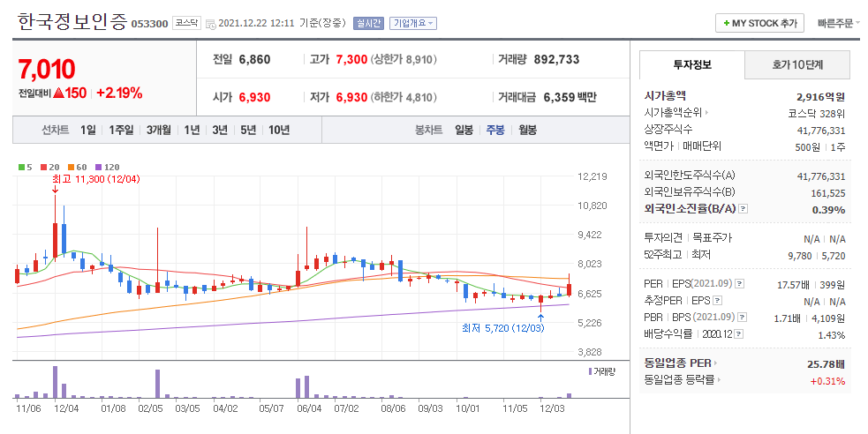Image resolution: width=868 pixels, height=434 pixels.
Task: Show the 주봉 candle chart
Action: pyautogui.click(x=495, y=130)
